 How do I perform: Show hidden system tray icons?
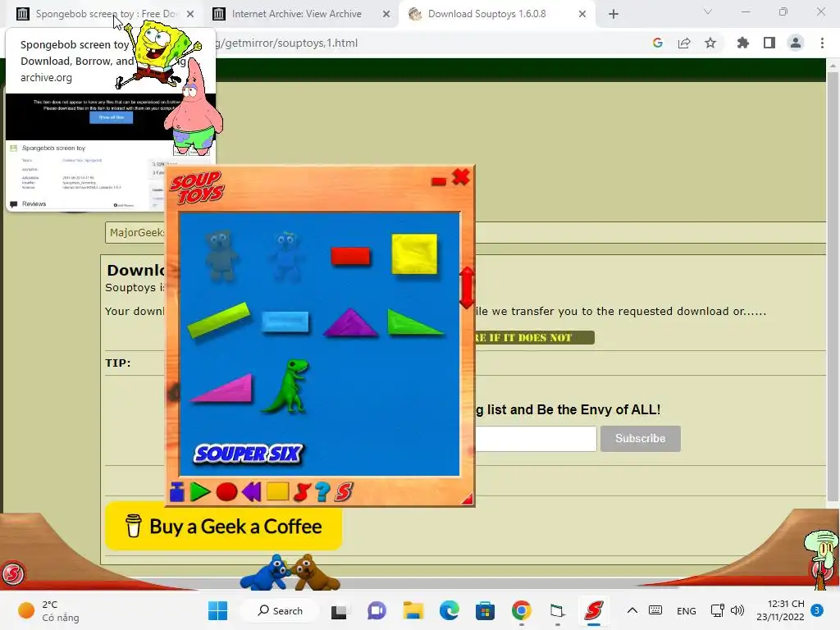click(632, 610)
